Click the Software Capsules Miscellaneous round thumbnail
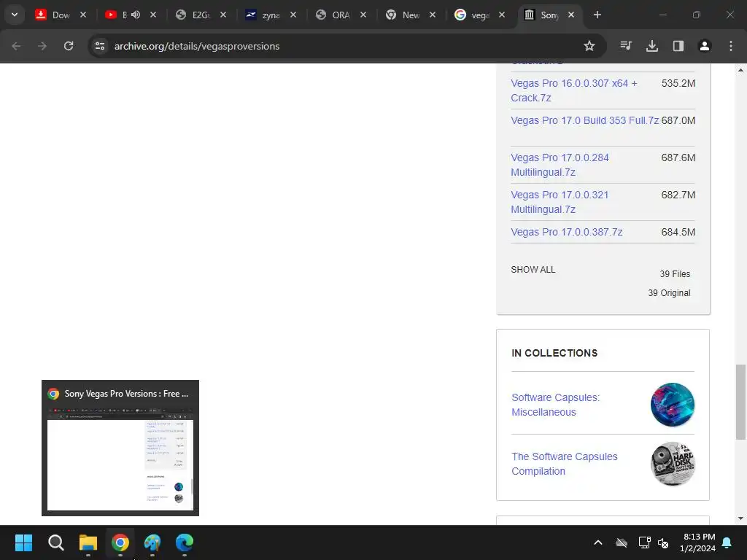 pyautogui.click(x=672, y=405)
